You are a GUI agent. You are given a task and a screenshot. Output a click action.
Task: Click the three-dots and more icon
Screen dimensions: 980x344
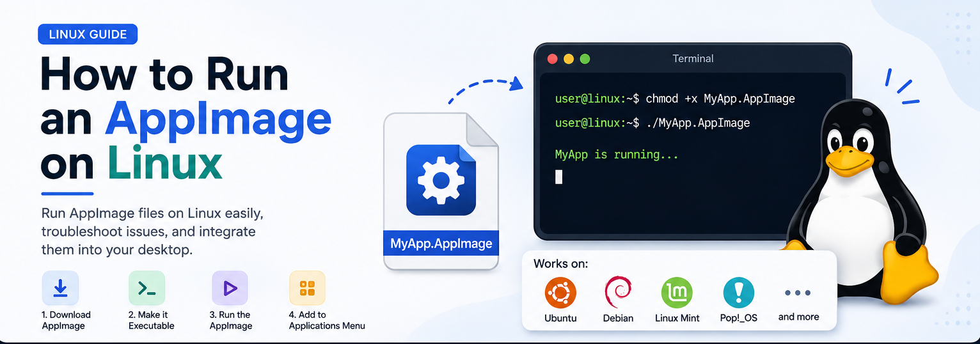(x=798, y=293)
